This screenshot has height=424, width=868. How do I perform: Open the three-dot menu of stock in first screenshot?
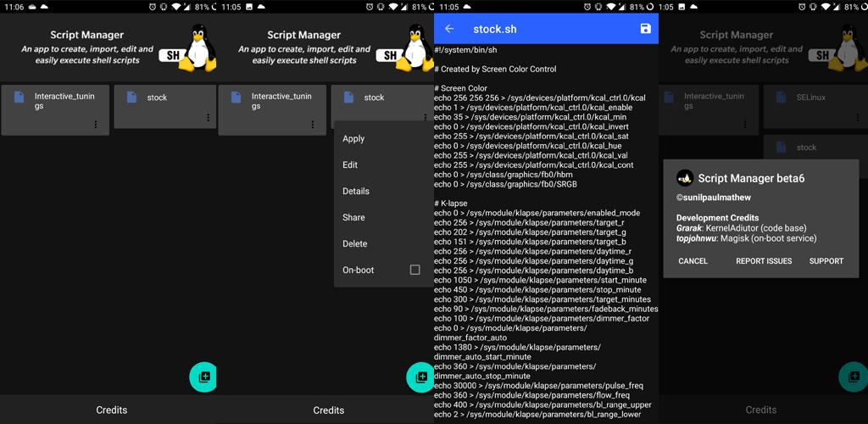(x=209, y=117)
